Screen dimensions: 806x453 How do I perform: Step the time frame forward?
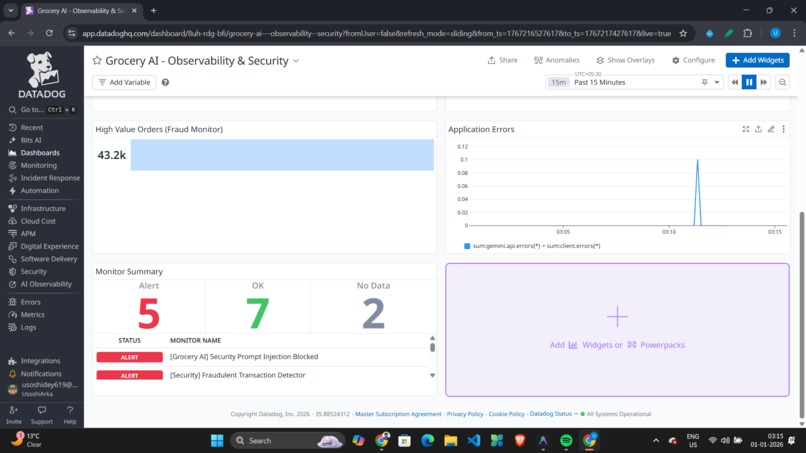point(764,82)
